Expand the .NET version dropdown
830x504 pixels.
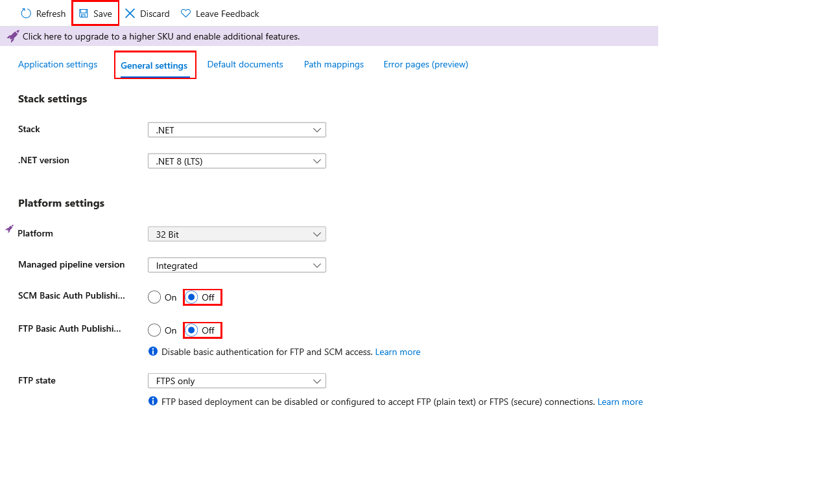tap(237, 161)
